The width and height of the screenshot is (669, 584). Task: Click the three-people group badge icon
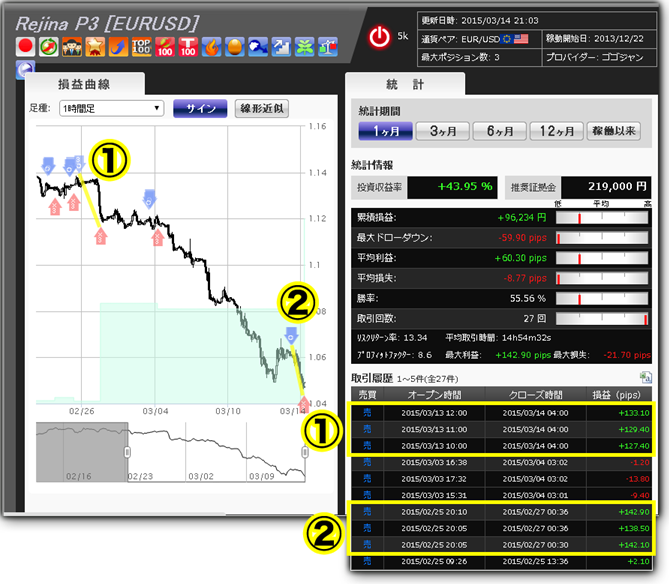73,46
